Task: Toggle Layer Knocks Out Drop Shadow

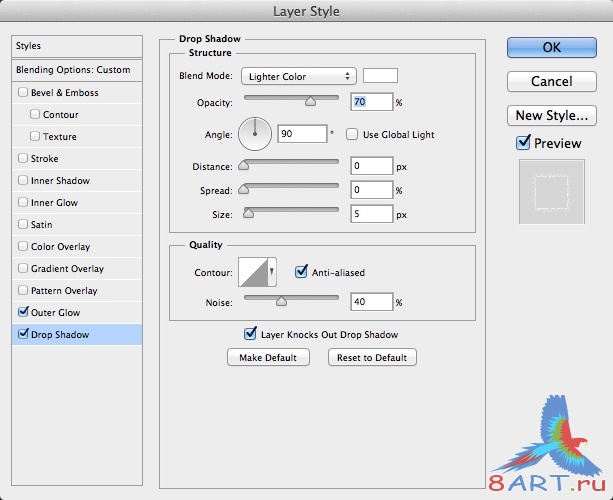Action: [x=250, y=335]
